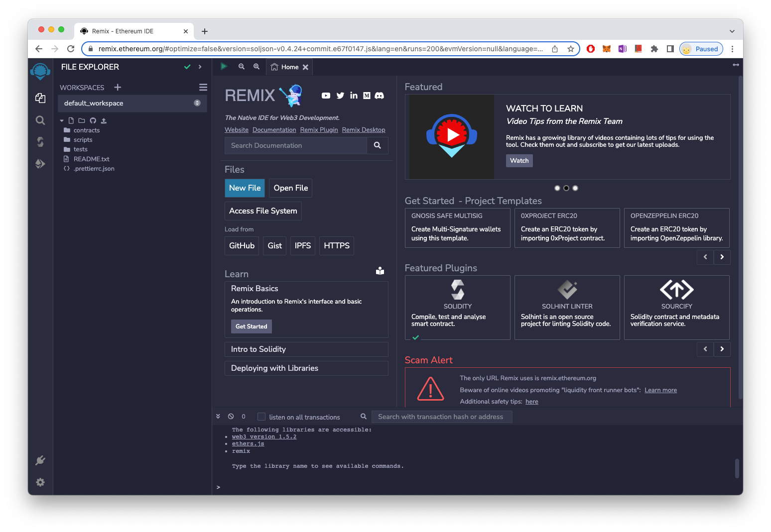This screenshot has width=771, height=532.
Task: Open the workspaces hamburger menu
Action: [x=203, y=88]
